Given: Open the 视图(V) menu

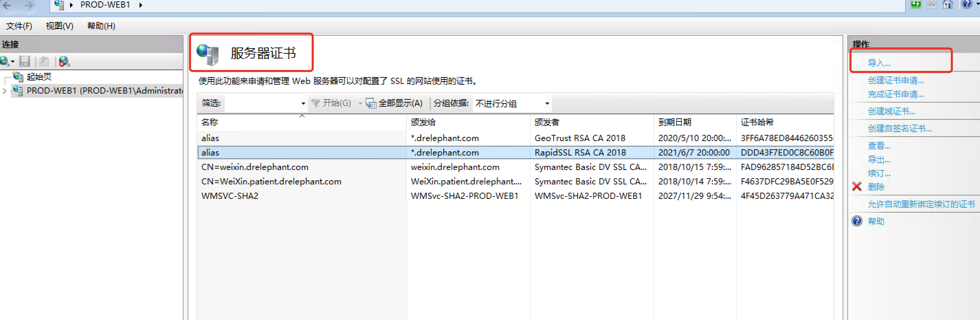Looking at the screenshot, I should click(x=59, y=26).
